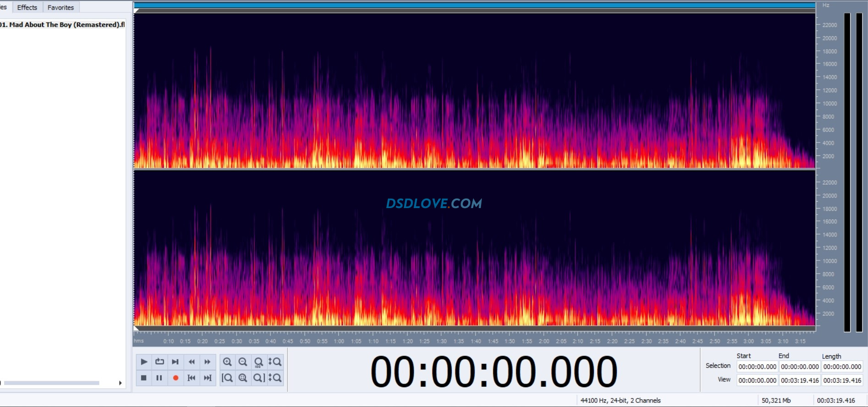The image size is (868, 407).
Task: Click the 2:00 mark on the timeline ruler
Action: click(544, 341)
